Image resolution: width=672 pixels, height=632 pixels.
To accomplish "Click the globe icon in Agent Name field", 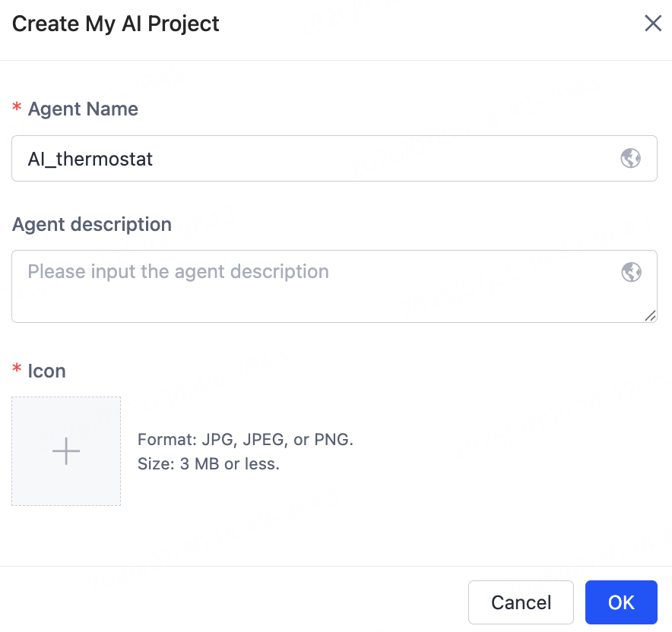I will (x=630, y=159).
